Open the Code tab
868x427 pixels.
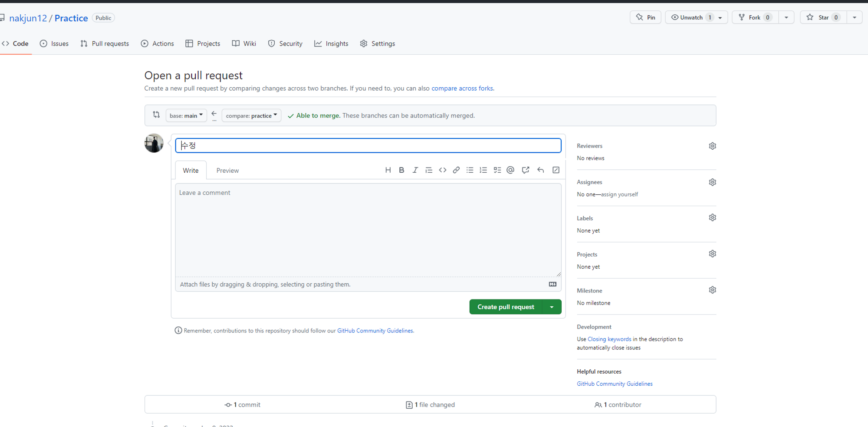click(x=15, y=43)
